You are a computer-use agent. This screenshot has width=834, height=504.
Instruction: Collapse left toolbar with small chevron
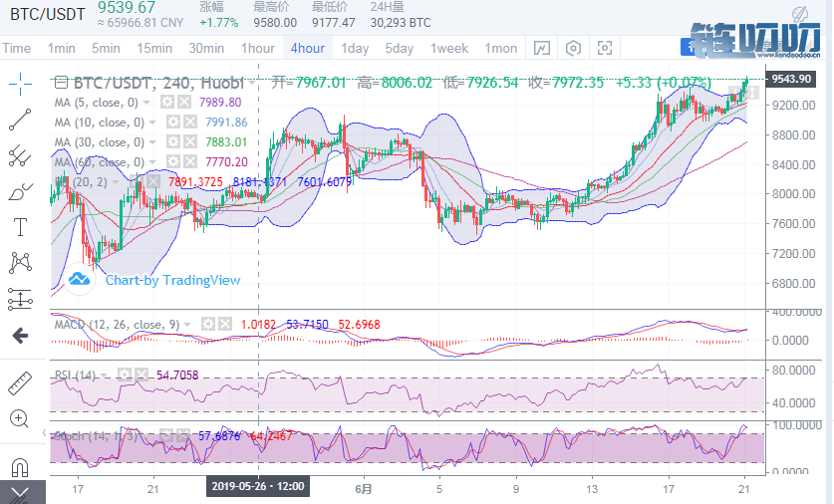44,433
